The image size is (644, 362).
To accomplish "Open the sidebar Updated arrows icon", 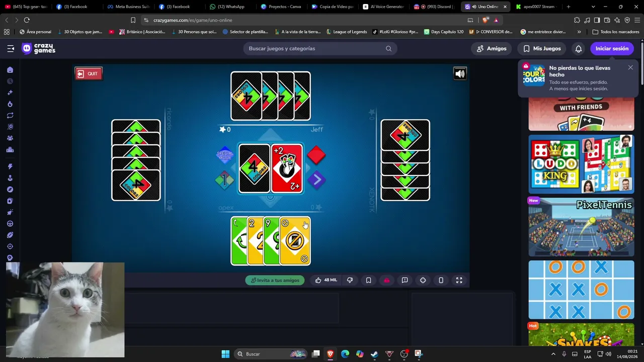I will tap(10, 116).
